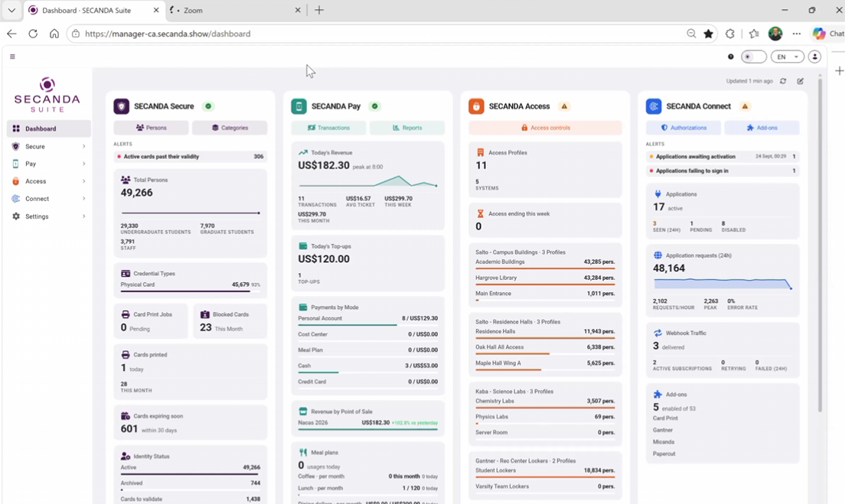
Task: Click SECANDA Pay green status indicator
Action: click(374, 106)
